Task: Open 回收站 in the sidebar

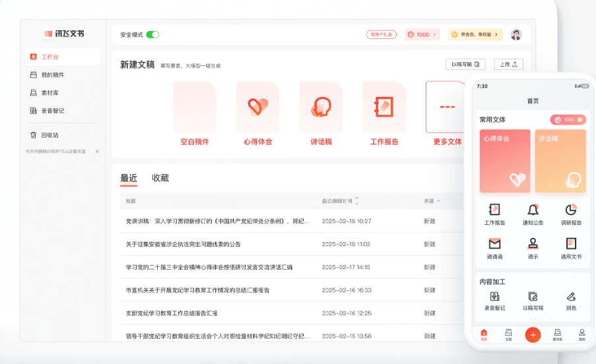Action: pos(44,135)
